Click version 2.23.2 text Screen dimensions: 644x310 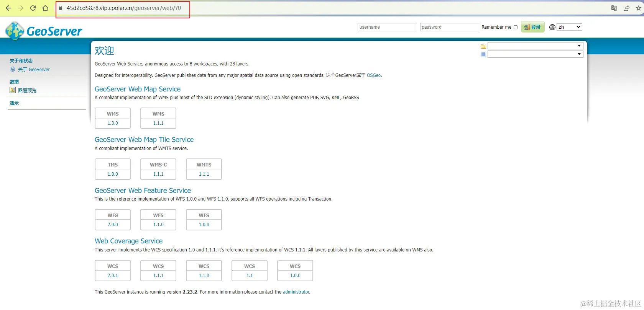[190, 292]
